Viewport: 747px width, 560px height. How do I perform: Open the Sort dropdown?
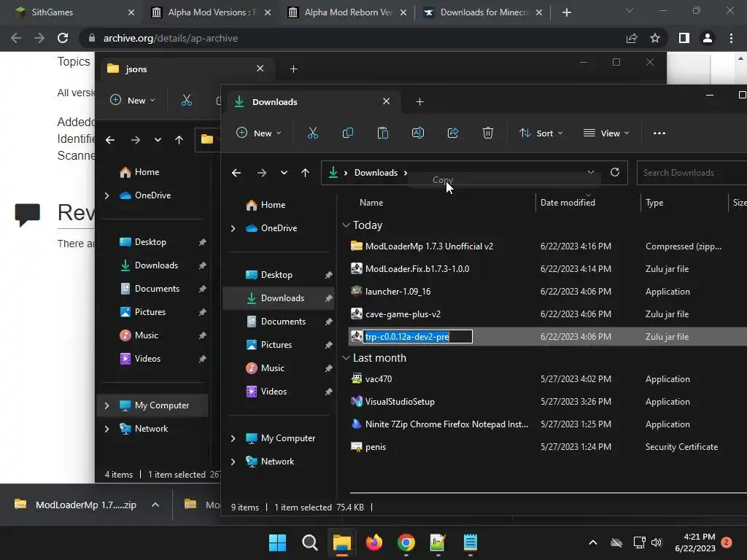point(541,133)
